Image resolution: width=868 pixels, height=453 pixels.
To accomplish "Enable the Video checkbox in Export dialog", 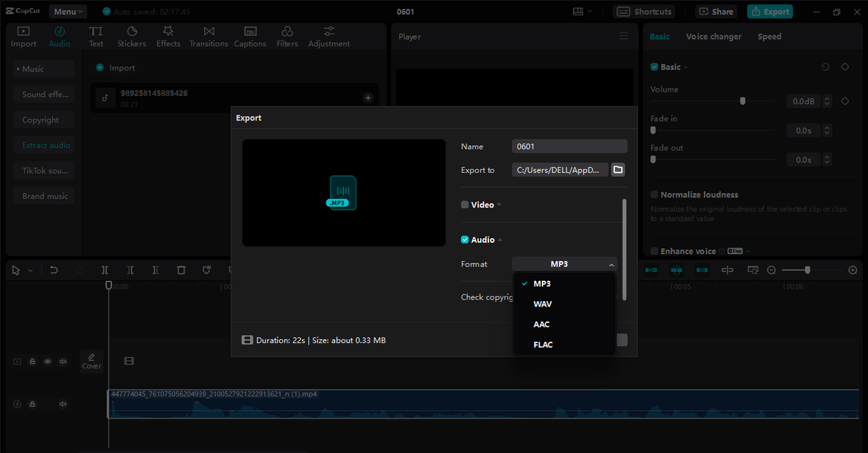I will pyautogui.click(x=465, y=205).
